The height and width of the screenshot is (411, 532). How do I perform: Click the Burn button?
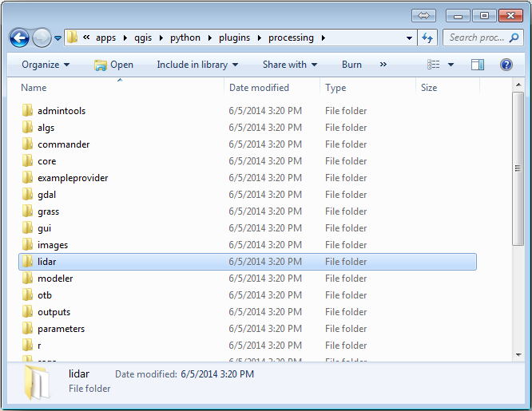coord(351,65)
